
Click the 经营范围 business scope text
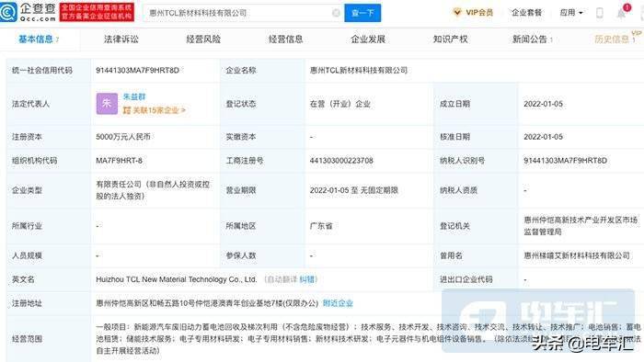point(368,339)
